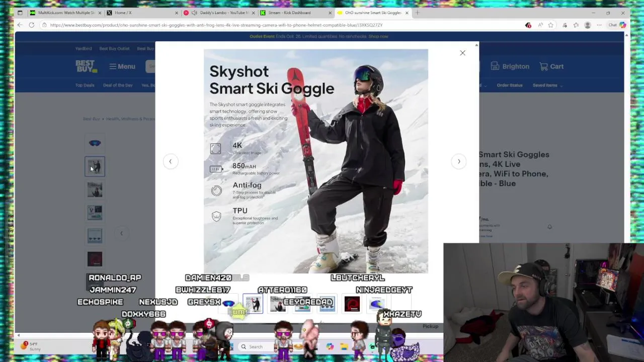Open Deal of the Day link

118,85
